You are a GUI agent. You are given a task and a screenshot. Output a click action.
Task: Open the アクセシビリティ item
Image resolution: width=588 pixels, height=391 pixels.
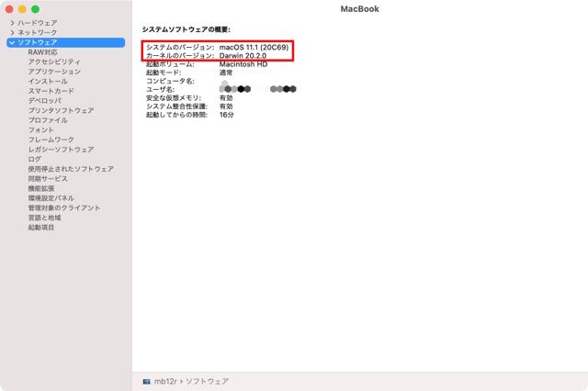[x=54, y=61]
